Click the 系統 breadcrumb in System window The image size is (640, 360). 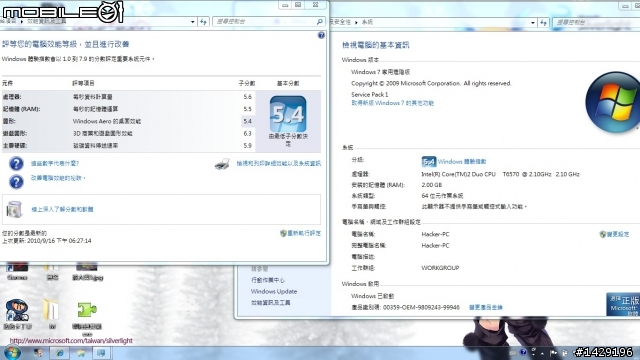pyautogui.click(x=367, y=22)
